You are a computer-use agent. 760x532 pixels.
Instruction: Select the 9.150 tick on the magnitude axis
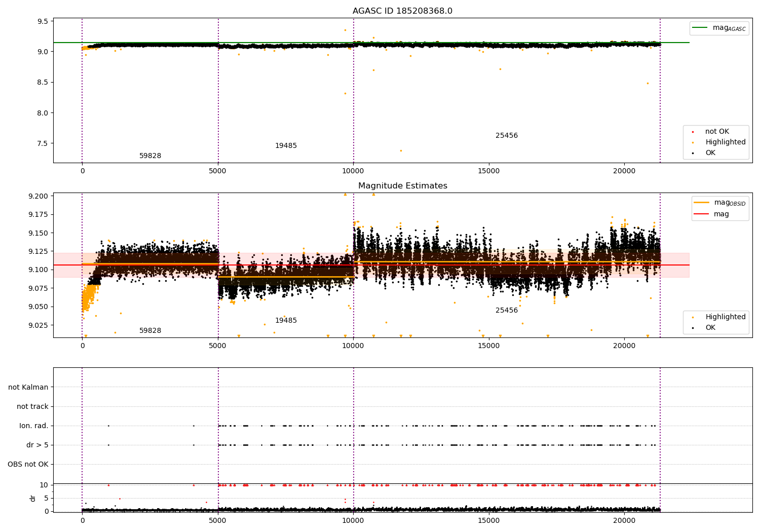(39, 233)
